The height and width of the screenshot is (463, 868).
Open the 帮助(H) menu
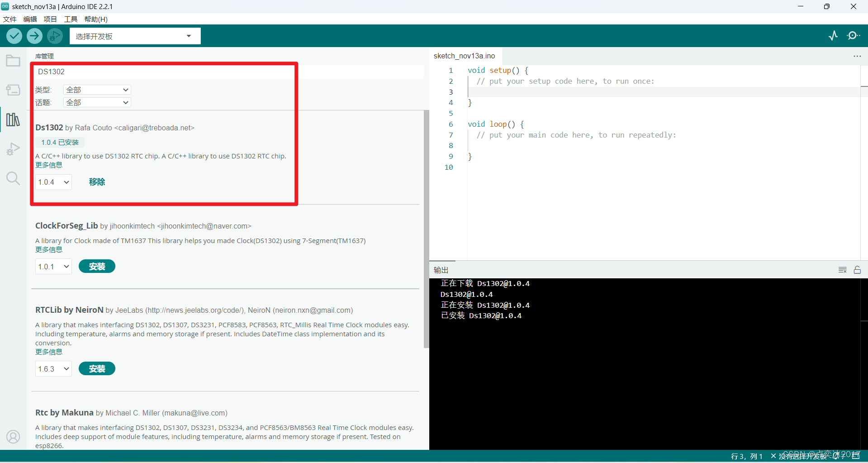tap(96, 19)
